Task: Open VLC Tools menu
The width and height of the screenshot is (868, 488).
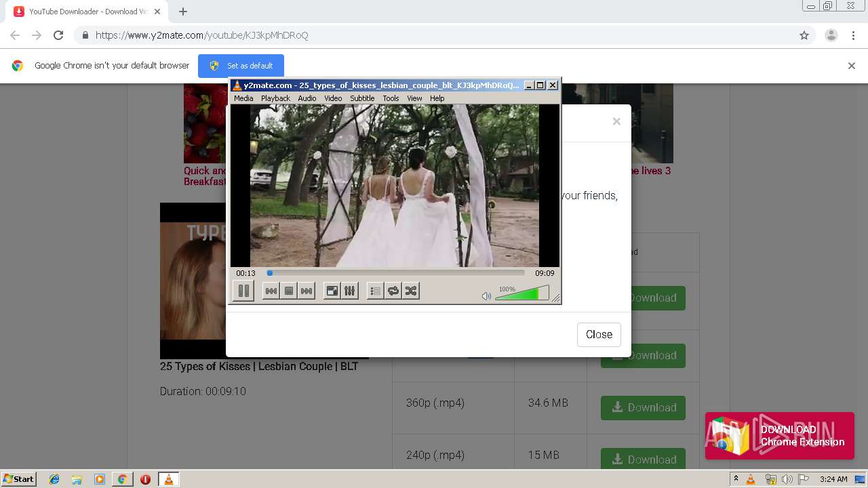Action: pyautogui.click(x=391, y=98)
